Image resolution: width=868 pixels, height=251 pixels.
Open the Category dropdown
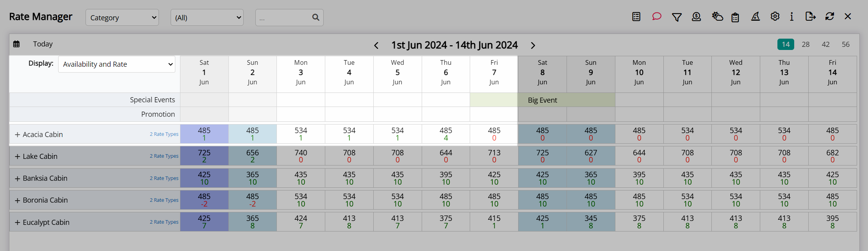[x=122, y=18]
